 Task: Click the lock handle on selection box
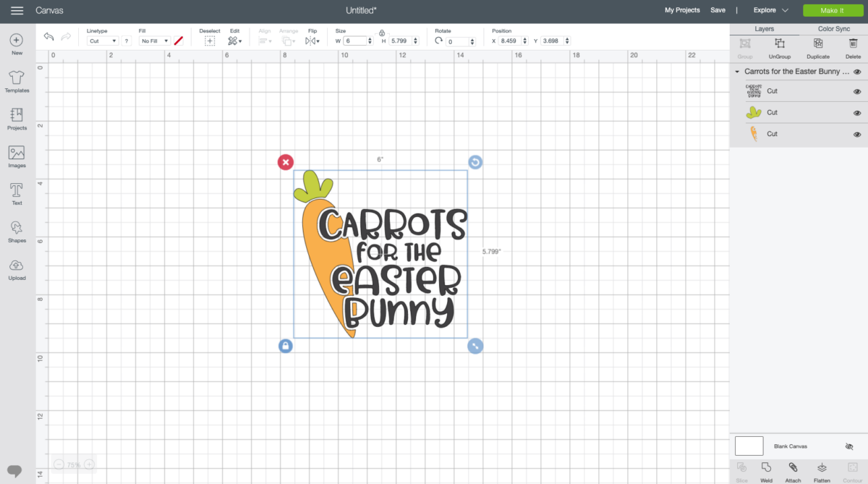(286, 346)
